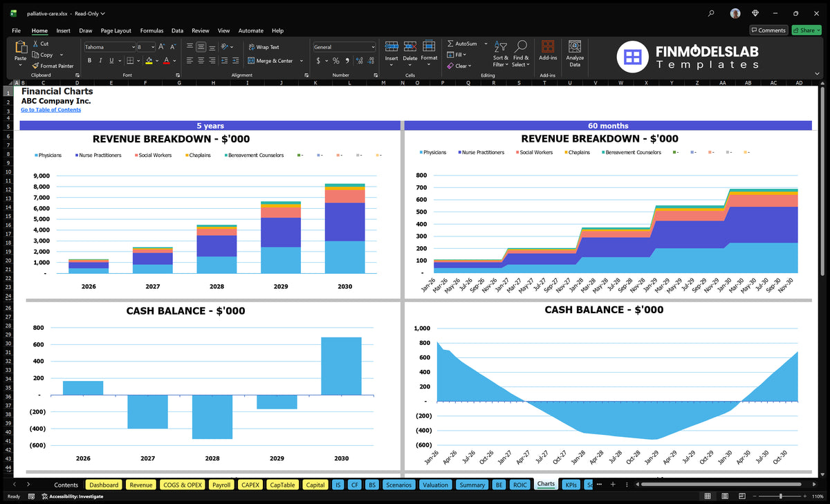This screenshot has width=830, height=504.
Task: Toggle Italic formatting
Action: coord(100,61)
